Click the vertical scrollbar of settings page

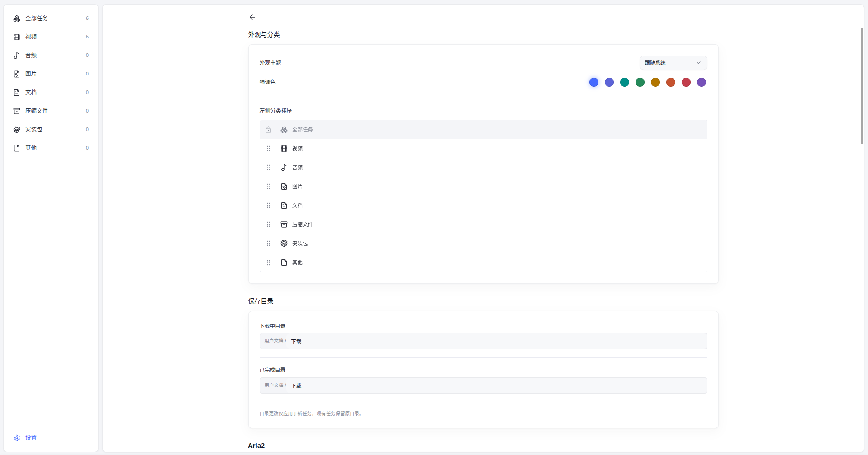point(862,86)
